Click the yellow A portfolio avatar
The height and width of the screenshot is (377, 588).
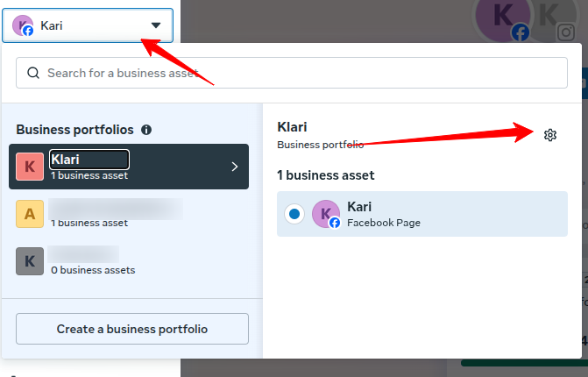[x=31, y=214]
